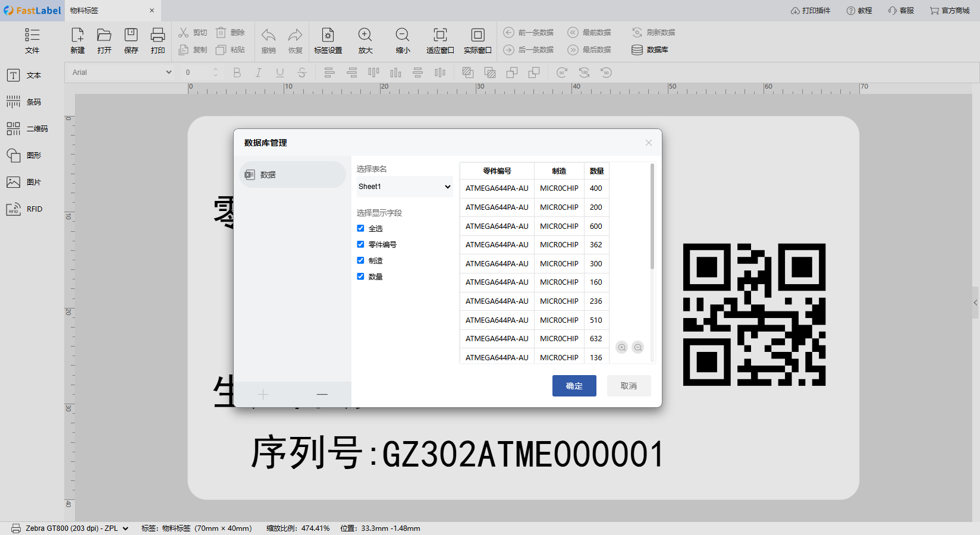Open the 教程 tutorial link
The width and height of the screenshot is (980, 535).
[859, 11]
